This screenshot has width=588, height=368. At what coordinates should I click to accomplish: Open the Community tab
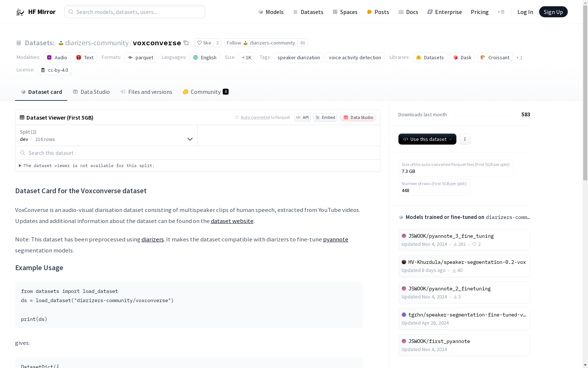[x=205, y=92]
